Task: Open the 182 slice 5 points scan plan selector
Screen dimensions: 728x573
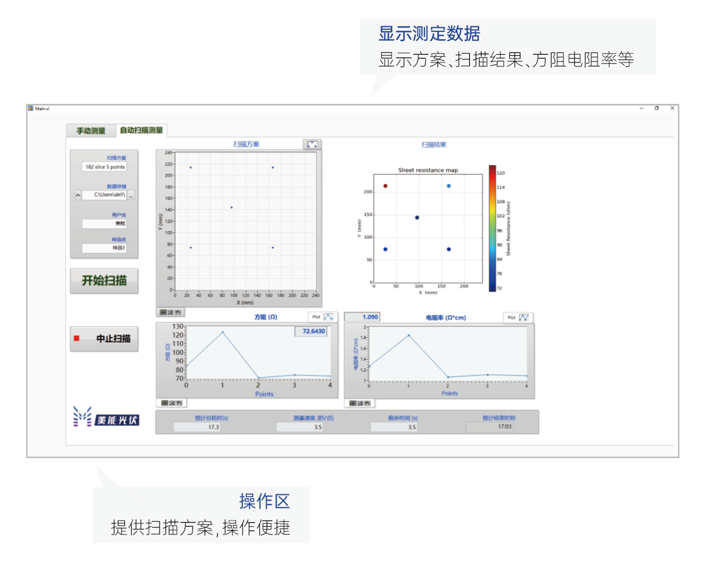Action: click(x=104, y=167)
